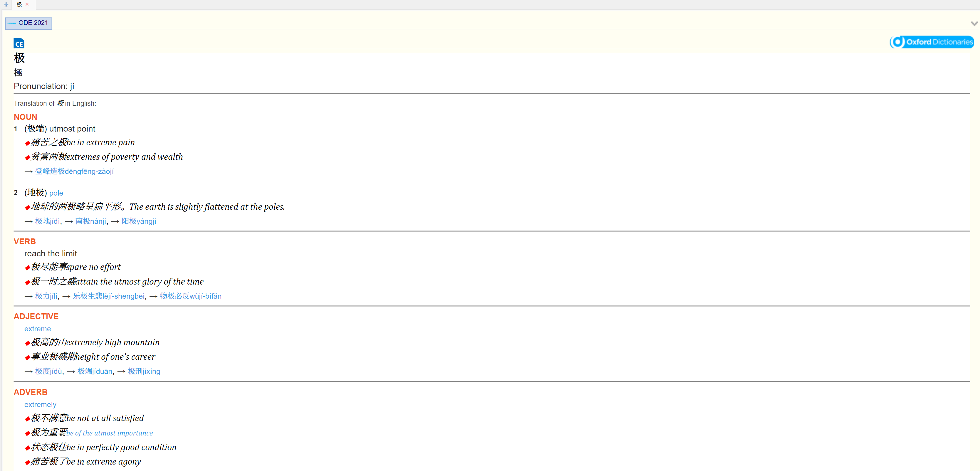The width and height of the screenshot is (980, 471).
Task: Open the 登峰造极 dēngfēng-zàojí link
Action: coord(74,171)
